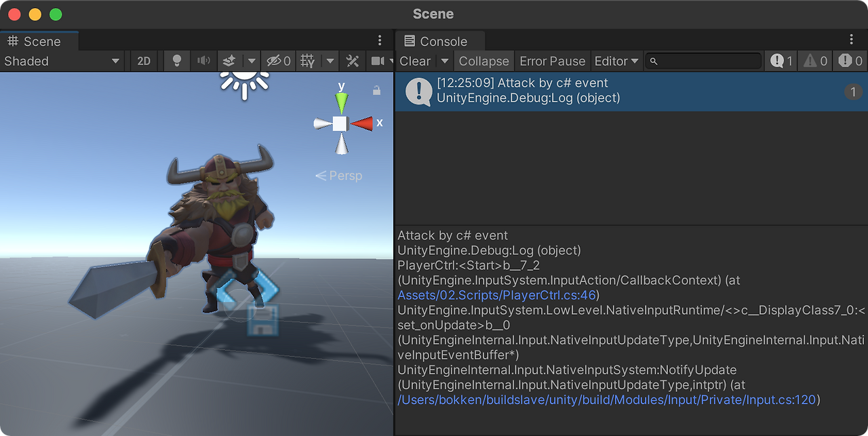Toggle scene audio speaker icon

point(203,61)
